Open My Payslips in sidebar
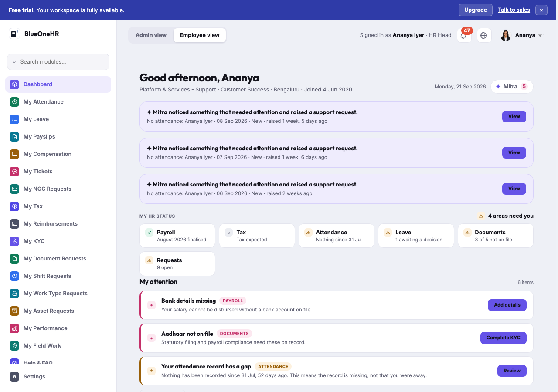 click(58, 137)
